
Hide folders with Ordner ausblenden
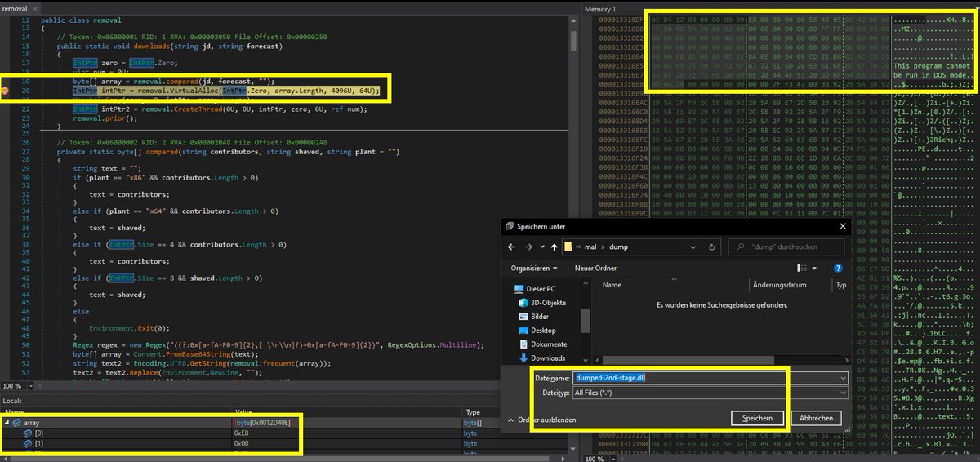coord(542,420)
